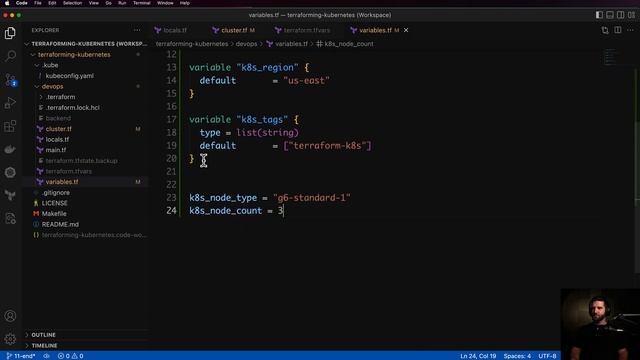Switch to terraform.tfvars editor tab

[307, 30]
